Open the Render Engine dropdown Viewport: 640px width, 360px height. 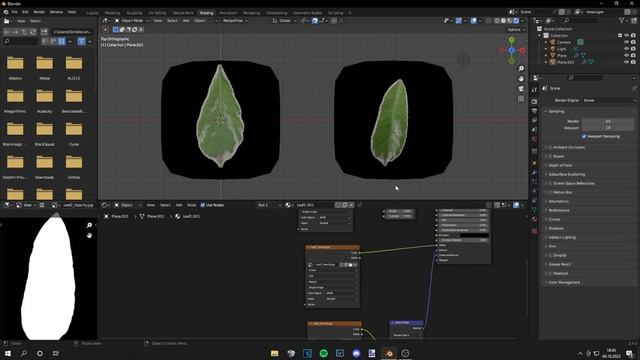608,100
